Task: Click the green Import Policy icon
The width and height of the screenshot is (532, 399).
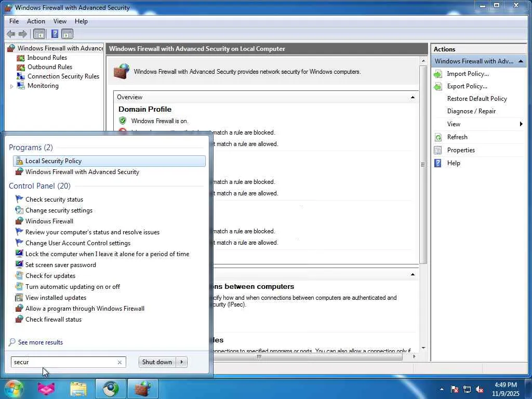Action: pos(438,74)
